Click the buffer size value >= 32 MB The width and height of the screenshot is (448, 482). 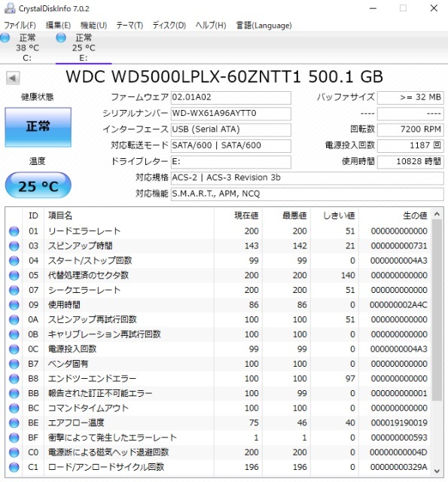coord(410,97)
